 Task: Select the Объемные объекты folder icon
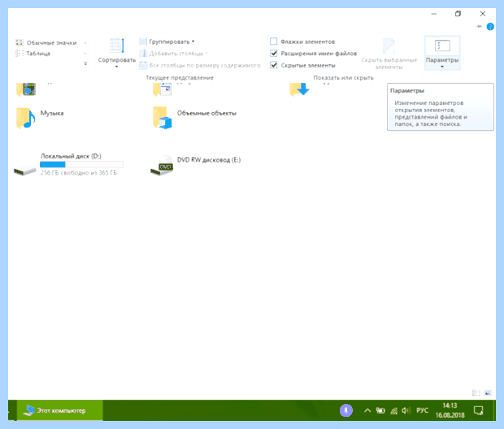[x=162, y=118]
